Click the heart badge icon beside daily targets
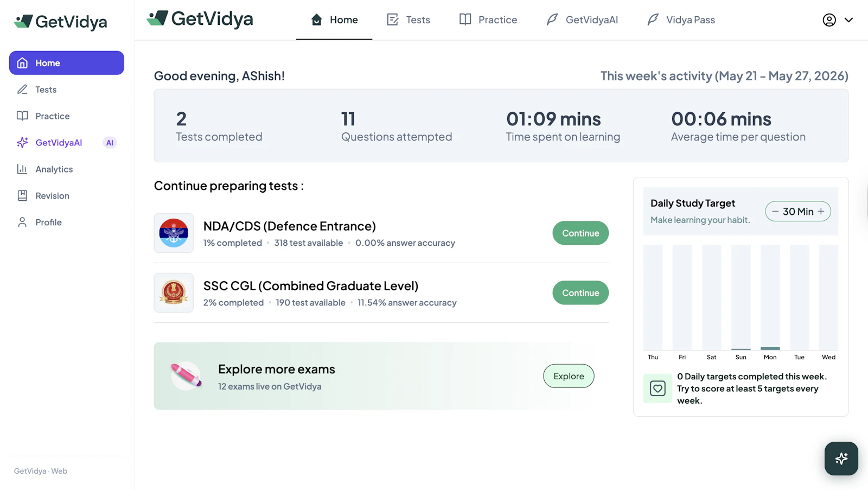This screenshot has height=490, width=868. [x=658, y=389]
